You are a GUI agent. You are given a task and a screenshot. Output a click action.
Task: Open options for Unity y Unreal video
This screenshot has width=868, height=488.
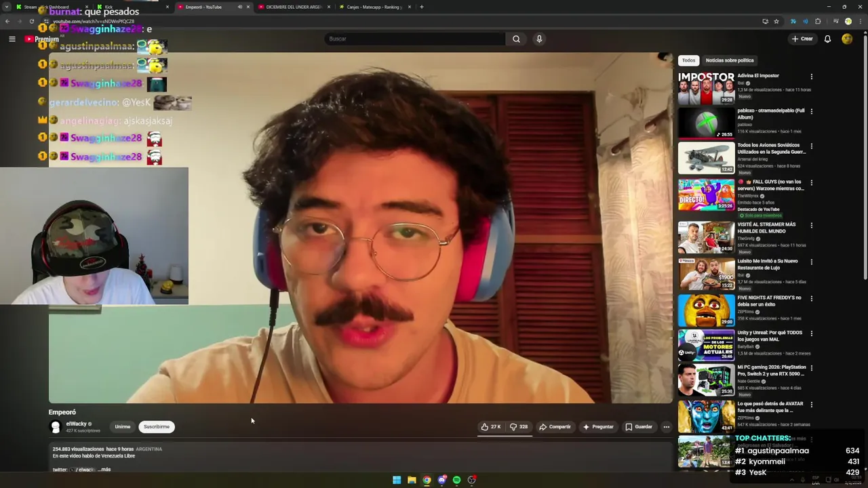click(811, 333)
